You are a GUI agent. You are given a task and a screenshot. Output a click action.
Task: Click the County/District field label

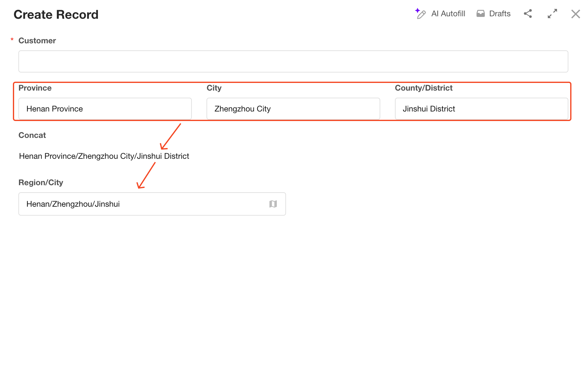(424, 88)
